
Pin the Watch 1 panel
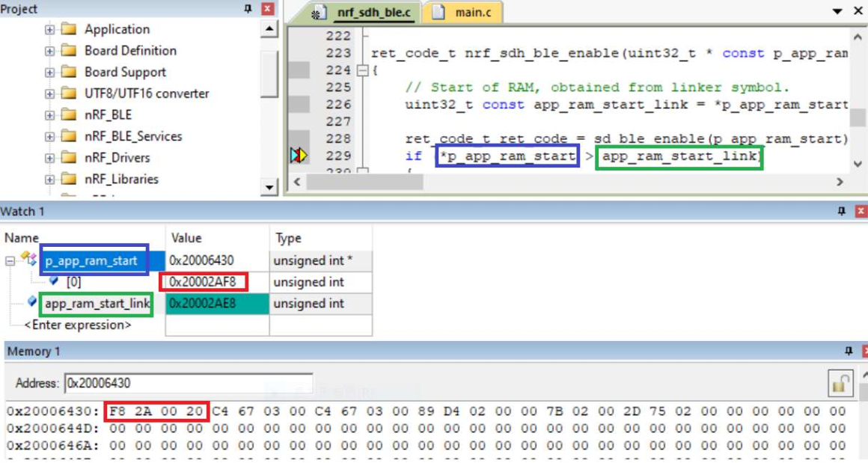pos(842,212)
